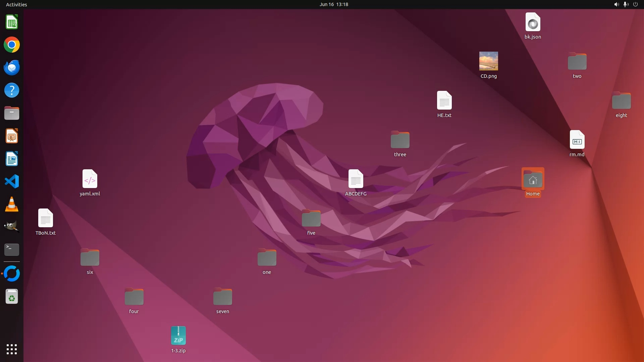Launch Google Chrome from the dock

12,45
